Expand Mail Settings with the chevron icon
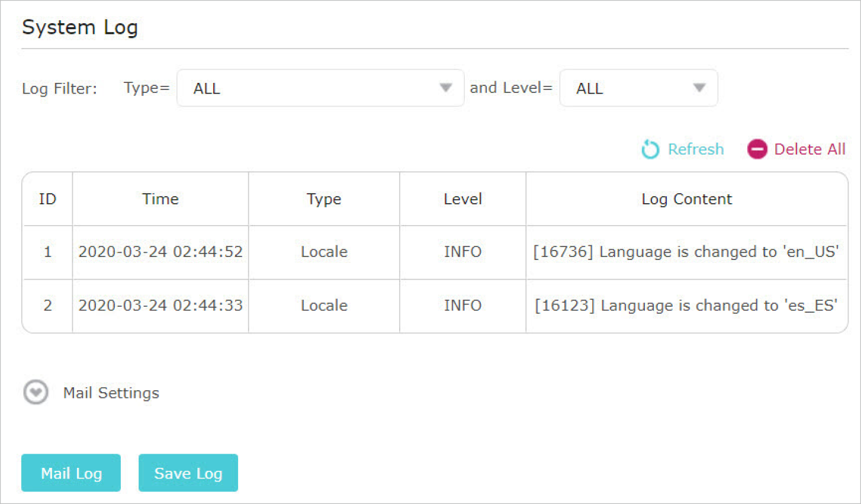 (x=36, y=392)
